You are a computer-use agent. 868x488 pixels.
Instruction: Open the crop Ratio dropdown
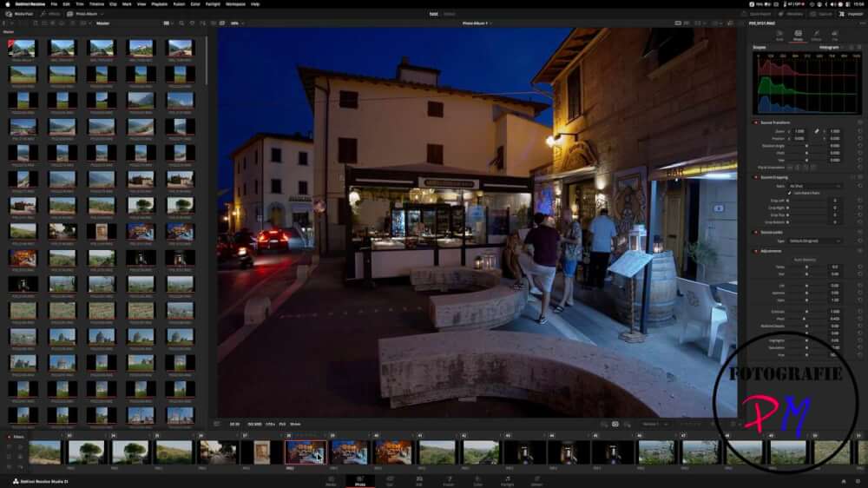click(x=815, y=186)
